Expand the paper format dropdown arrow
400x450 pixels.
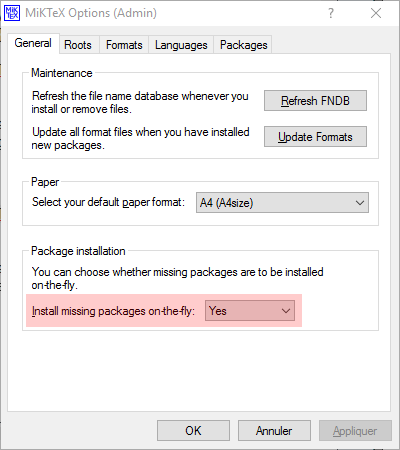click(x=360, y=202)
